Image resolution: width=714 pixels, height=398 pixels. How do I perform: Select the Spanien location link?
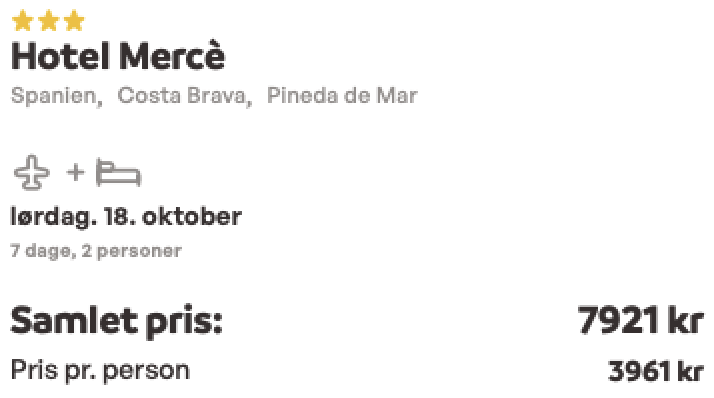pyautogui.click(x=56, y=96)
